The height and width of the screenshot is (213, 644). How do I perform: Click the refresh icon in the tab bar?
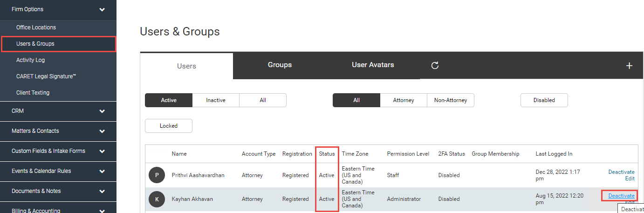click(435, 66)
